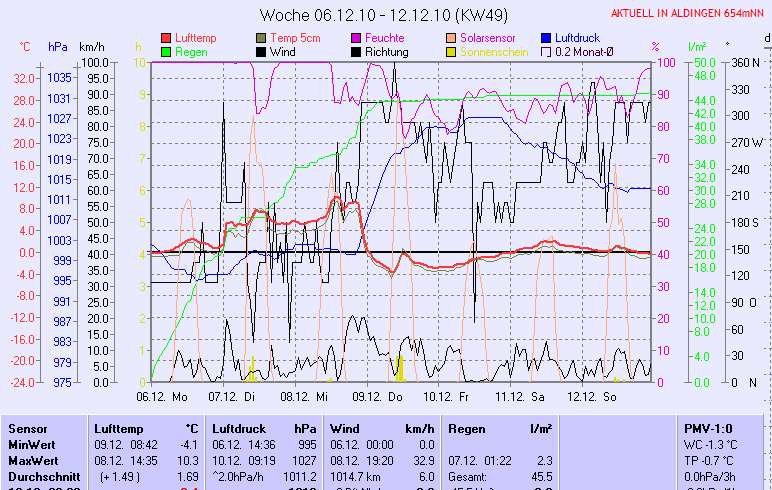
Task: Select the 06.12. Mo date on the axis
Action: coord(162,396)
